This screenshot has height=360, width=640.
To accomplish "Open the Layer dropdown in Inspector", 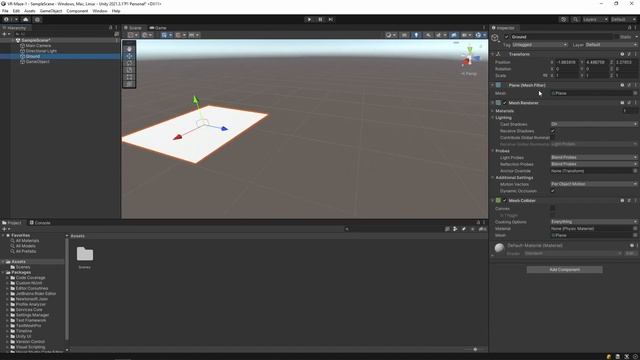I will [611, 45].
